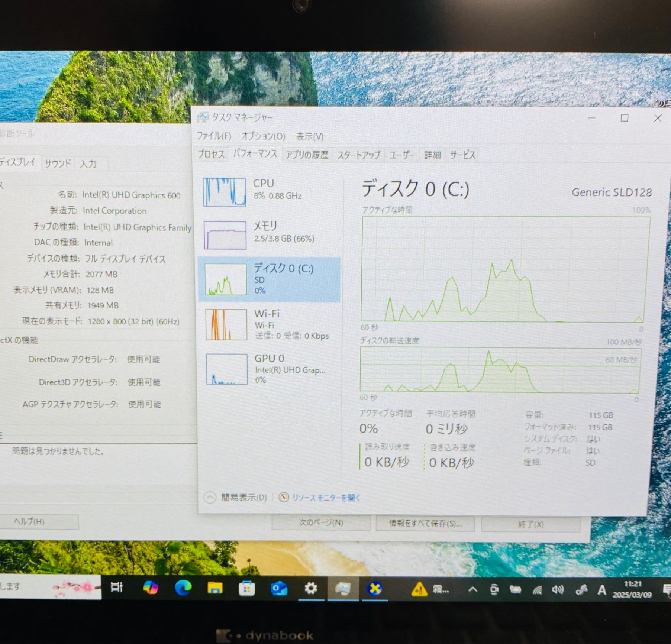This screenshot has width=671, height=644.
Task: Open File Explorer from the taskbar
Action: click(x=215, y=588)
